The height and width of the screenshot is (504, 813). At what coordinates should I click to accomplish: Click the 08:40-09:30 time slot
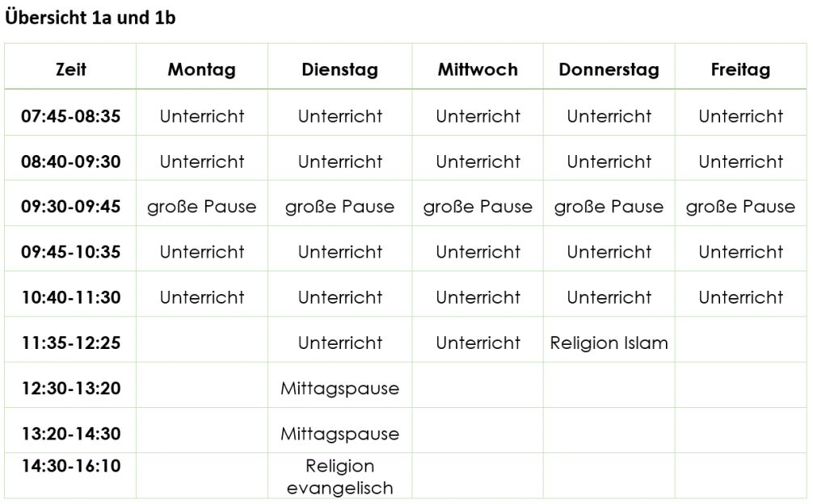71,162
